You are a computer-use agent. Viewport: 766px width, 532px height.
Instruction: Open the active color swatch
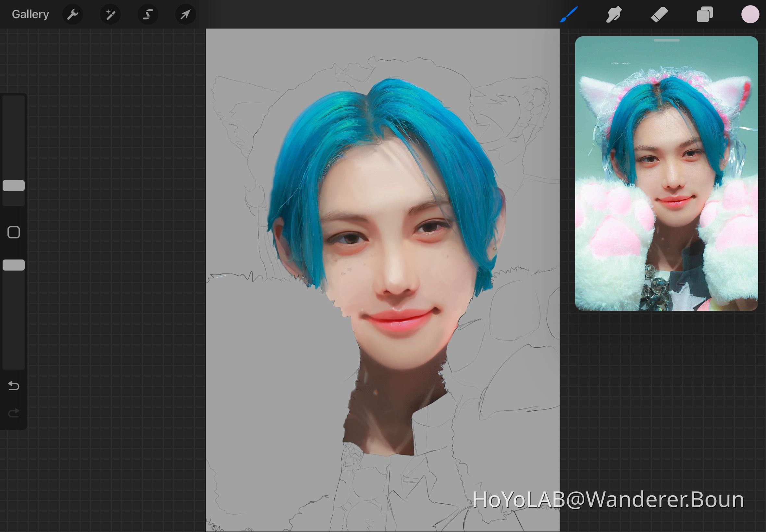(750, 14)
